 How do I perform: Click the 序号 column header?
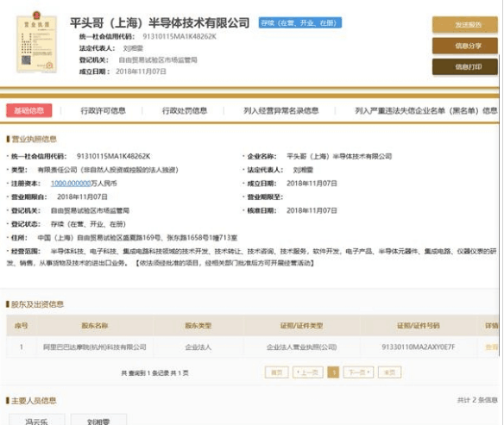point(22,326)
